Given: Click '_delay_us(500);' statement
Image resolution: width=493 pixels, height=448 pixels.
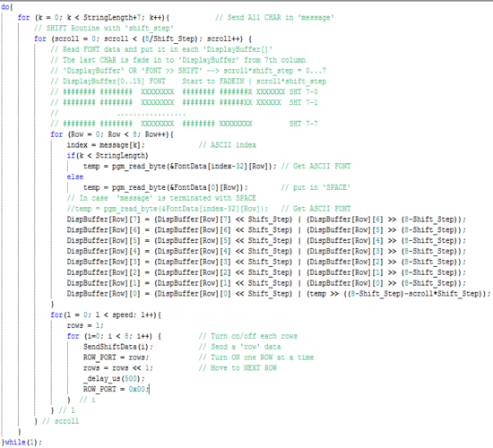Looking at the screenshot, I should point(114,379).
